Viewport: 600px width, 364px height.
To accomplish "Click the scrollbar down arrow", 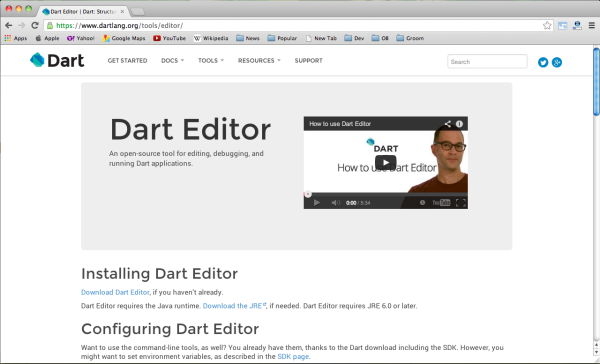I will [x=596, y=353].
